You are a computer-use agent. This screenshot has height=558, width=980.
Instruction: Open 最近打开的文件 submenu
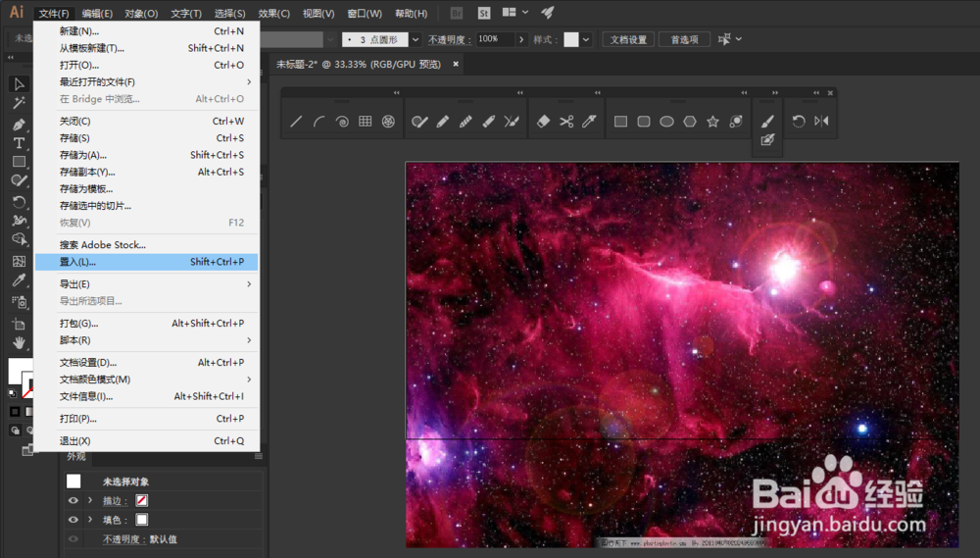tap(147, 82)
